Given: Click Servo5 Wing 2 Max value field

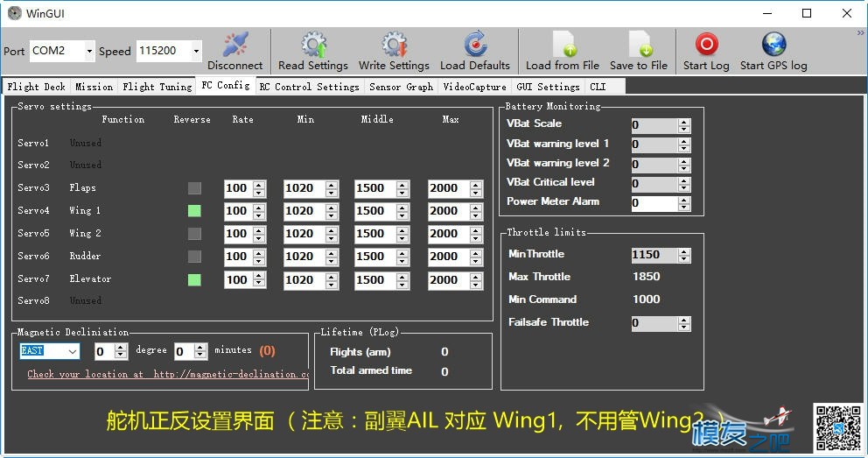Looking at the screenshot, I should (x=448, y=234).
